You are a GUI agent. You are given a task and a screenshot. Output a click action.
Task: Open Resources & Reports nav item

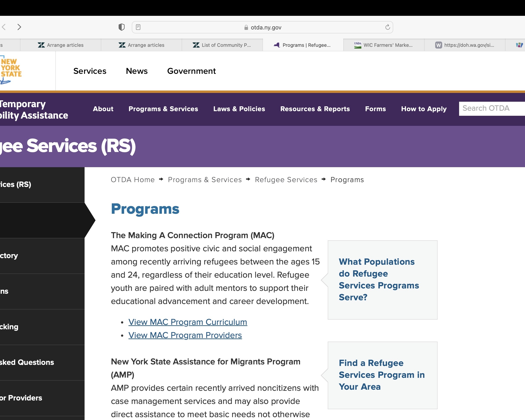(315, 109)
